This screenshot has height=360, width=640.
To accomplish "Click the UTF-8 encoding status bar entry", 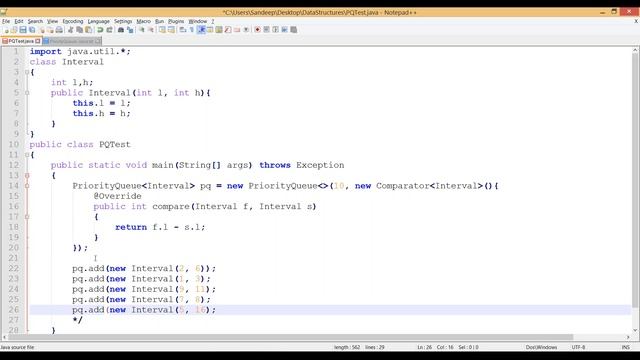I will (578, 347).
